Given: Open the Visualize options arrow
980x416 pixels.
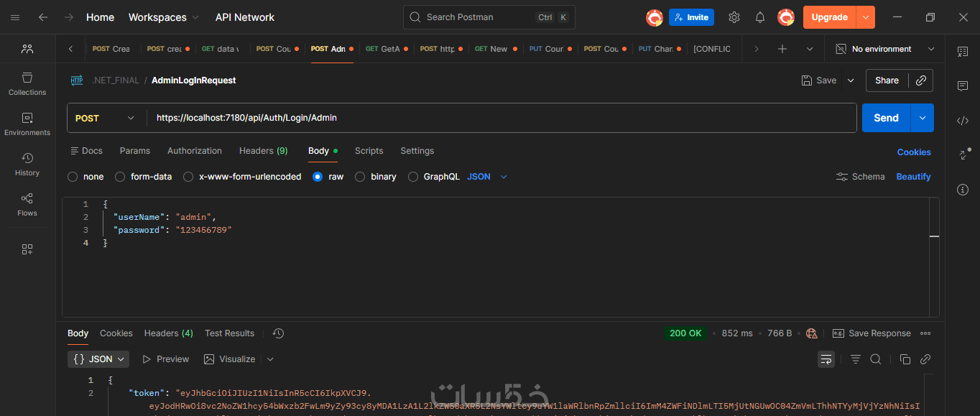Looking at the screenshot, I should click(x=270, y=359).
